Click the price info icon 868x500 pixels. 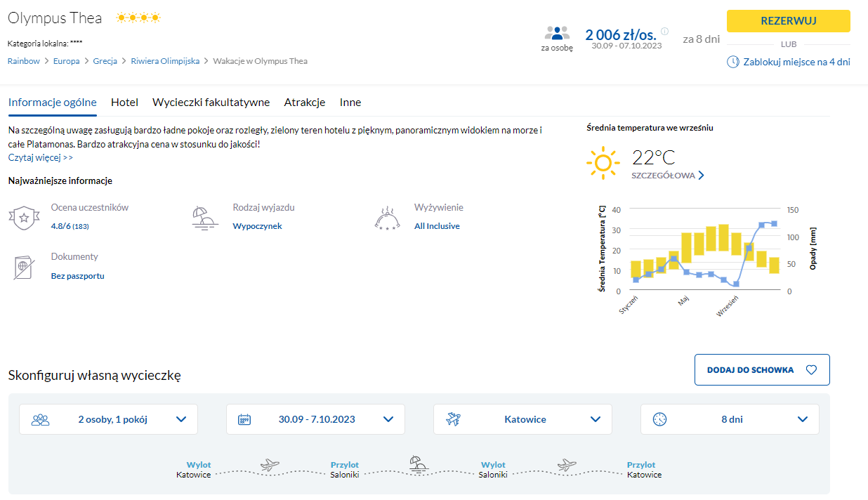coord(664,31)
